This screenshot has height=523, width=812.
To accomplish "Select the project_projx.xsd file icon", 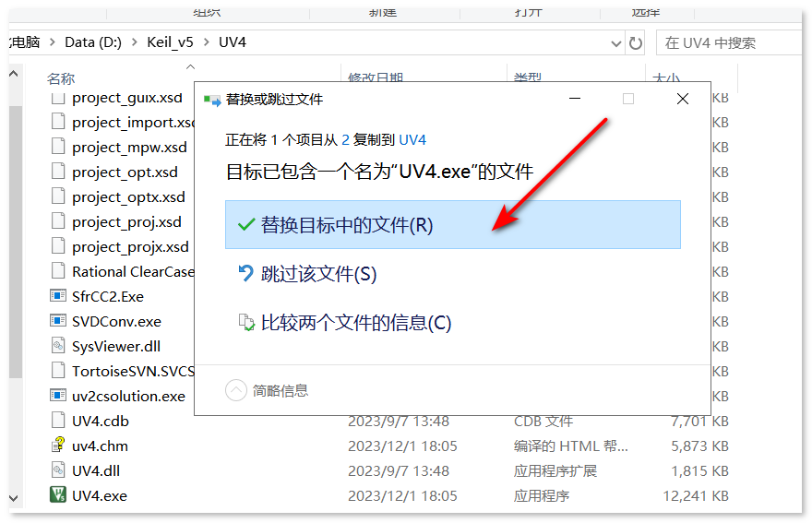I will tap(58, 246).
